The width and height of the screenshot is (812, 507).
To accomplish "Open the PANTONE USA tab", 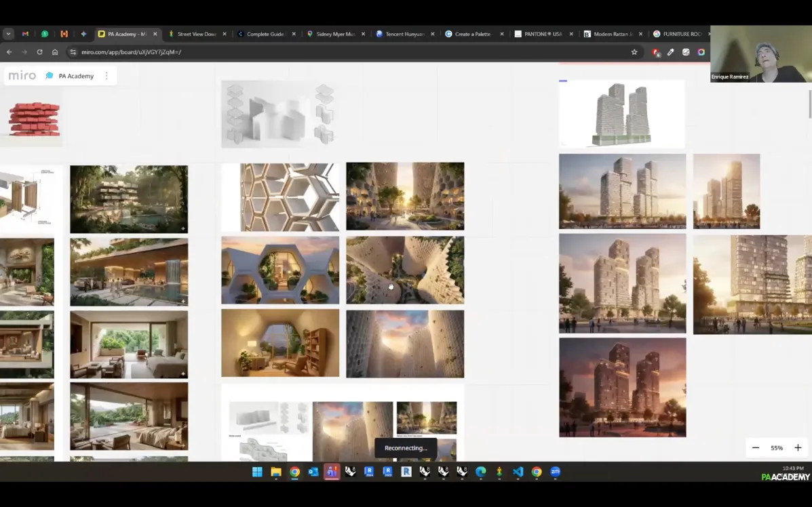I will 542,34.
